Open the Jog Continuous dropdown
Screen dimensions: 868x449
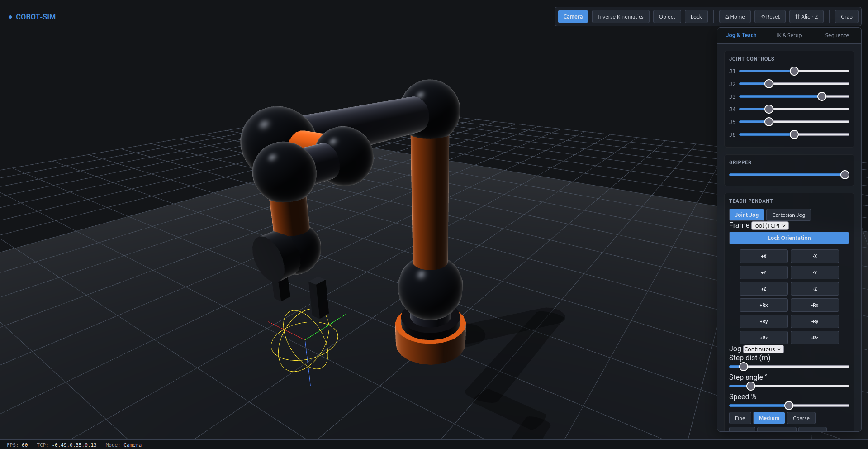(763, 349)
